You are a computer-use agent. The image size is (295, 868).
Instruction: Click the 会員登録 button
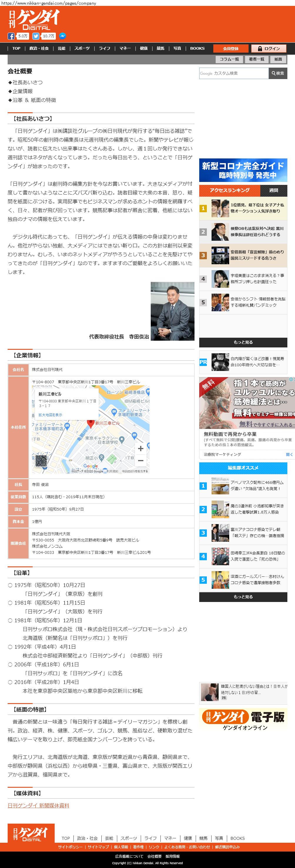pos(231,48)
